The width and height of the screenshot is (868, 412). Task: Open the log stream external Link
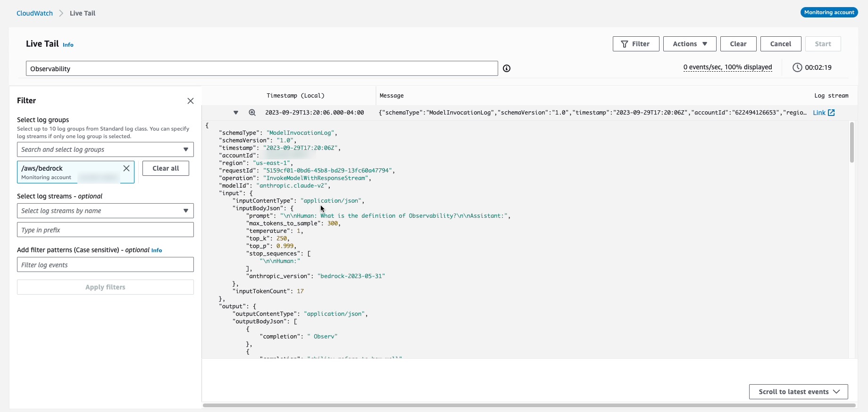point(824,113)
